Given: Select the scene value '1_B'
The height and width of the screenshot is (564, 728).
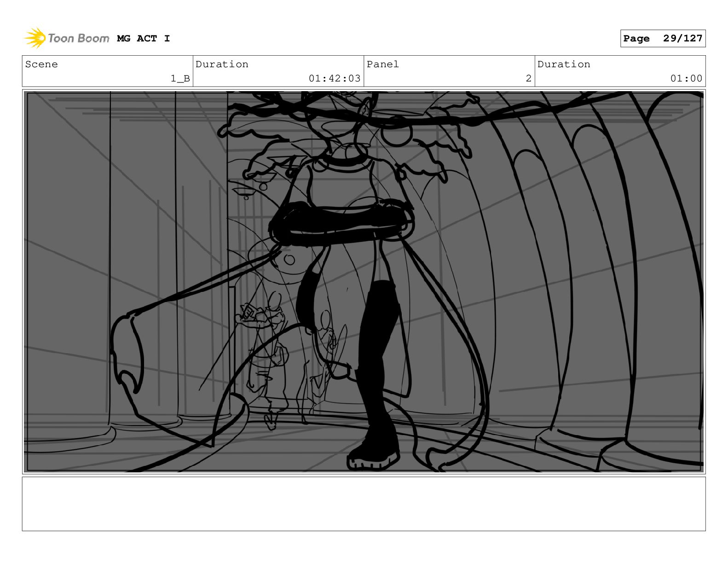Looking at the screenshot, I should click(180, 79).
